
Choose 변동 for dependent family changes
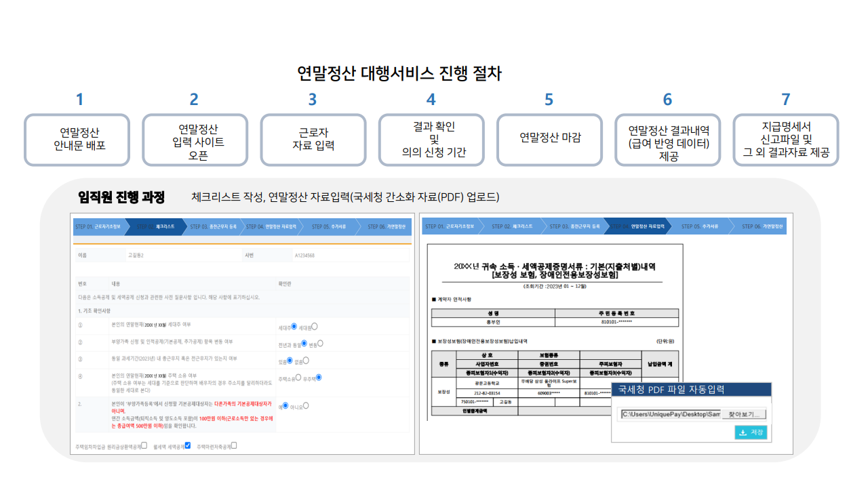(321, 343)
